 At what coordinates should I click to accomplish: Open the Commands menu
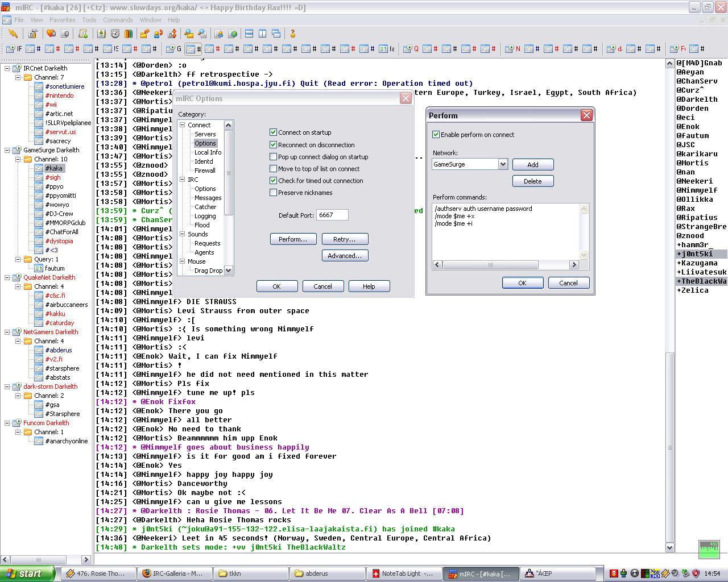pos(118,20)
